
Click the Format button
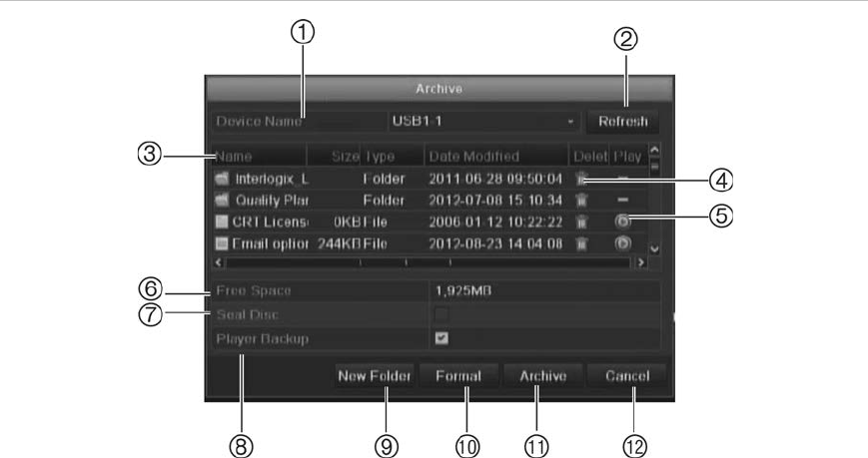(x=458, y=376)
